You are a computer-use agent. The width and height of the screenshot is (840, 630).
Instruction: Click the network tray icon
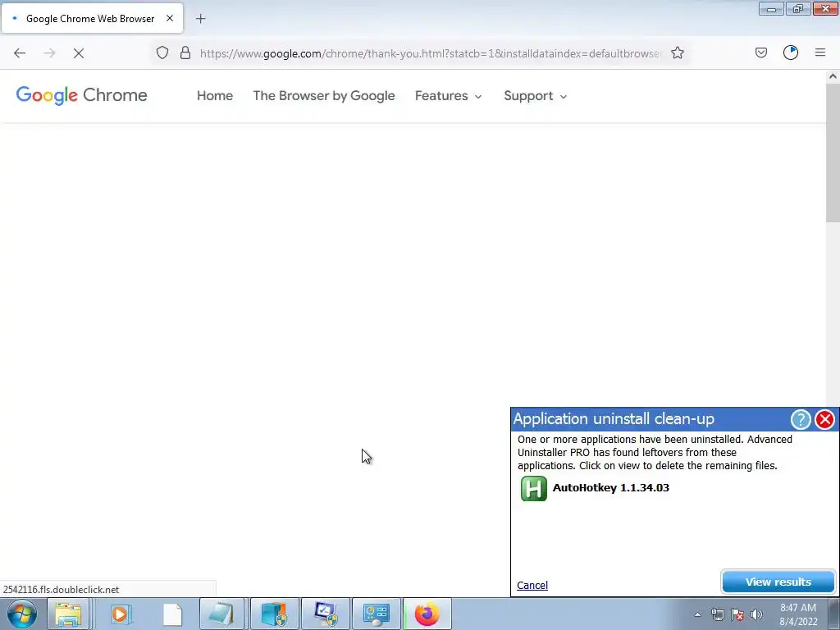[x=718, y=614]
